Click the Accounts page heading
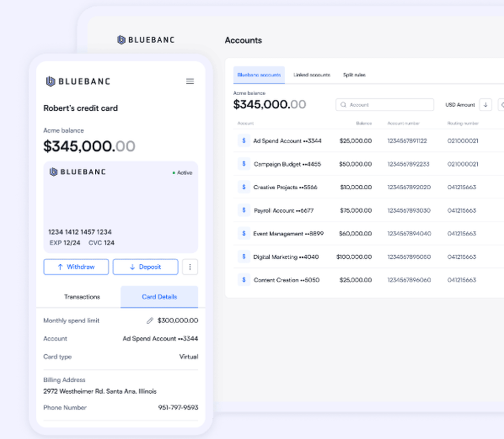The image size is (504, 439). pos(243,40)
